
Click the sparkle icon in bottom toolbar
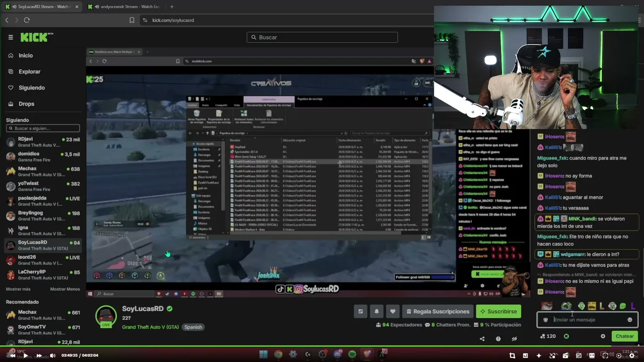pos(539,355)
